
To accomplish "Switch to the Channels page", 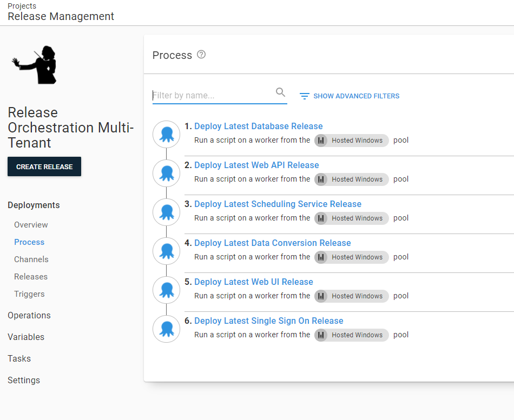I will tap(31, 259).
